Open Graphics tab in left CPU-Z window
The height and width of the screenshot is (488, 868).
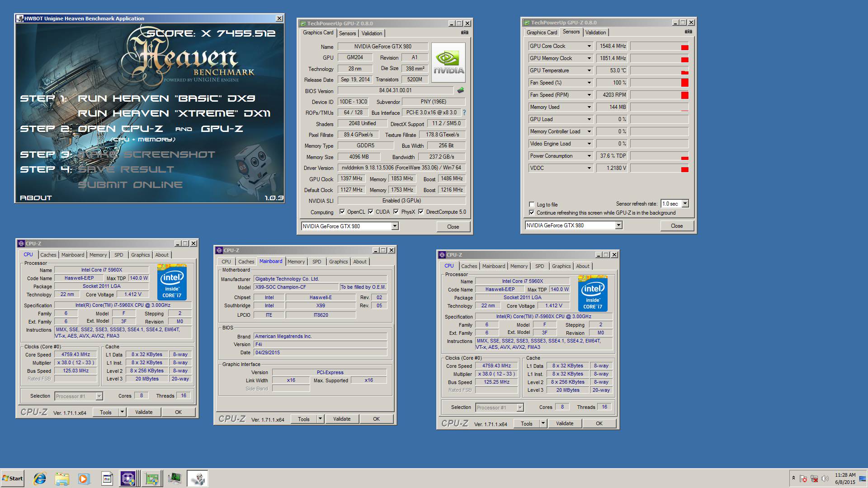[x=140, y=255]
